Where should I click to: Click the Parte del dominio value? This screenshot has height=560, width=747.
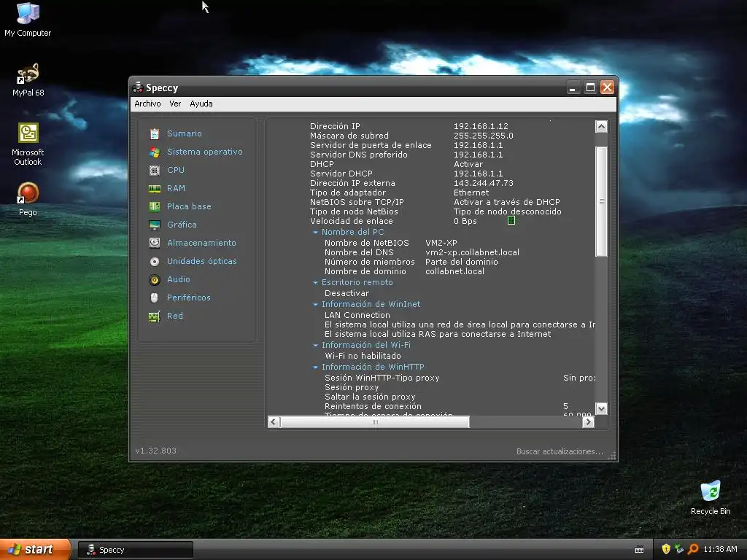click(462, 262)
